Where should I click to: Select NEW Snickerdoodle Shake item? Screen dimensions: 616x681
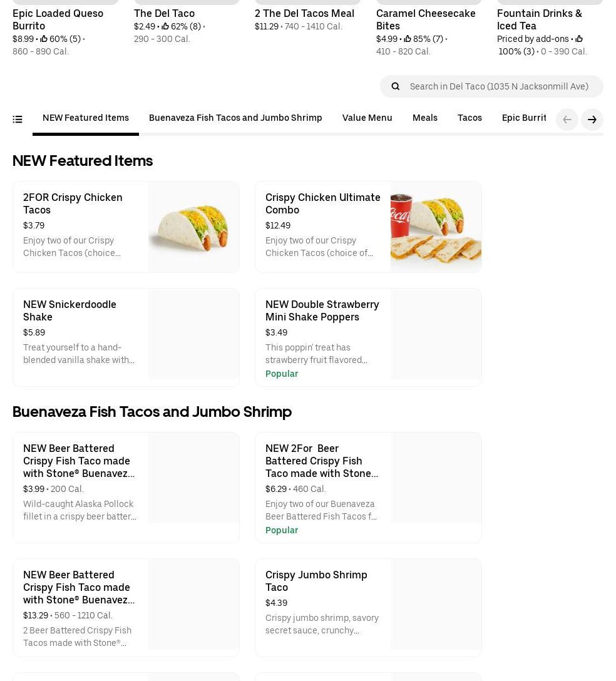click(x=69, y=310)
